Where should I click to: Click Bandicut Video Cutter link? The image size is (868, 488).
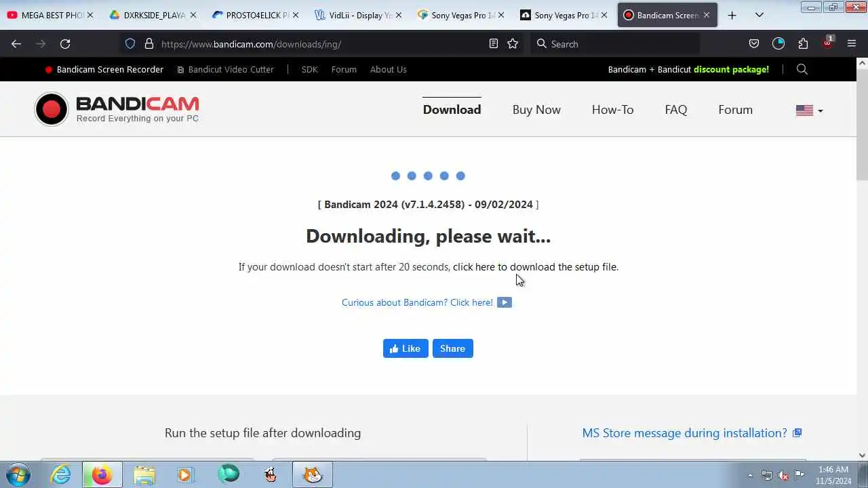pyautogui.click(x=225, y=69)
